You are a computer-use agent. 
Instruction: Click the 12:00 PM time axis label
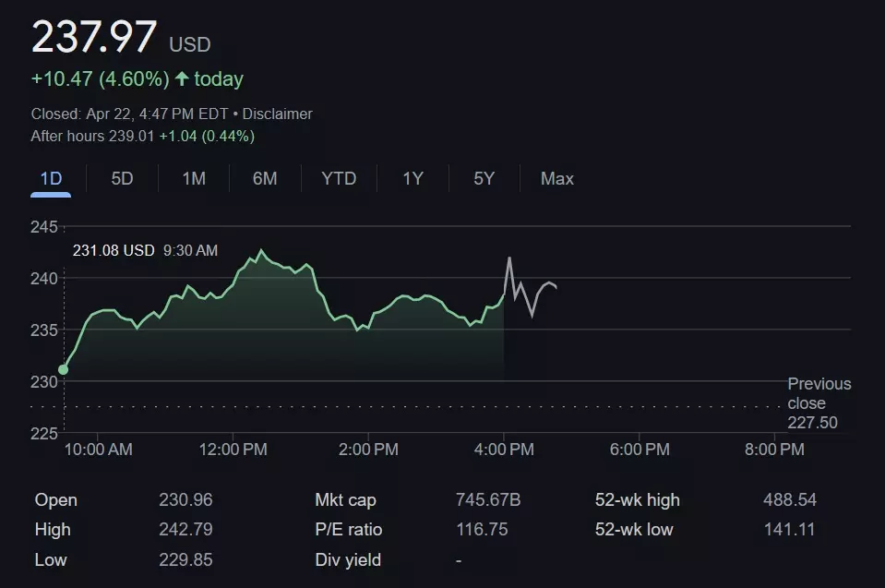tap(232, 450)
